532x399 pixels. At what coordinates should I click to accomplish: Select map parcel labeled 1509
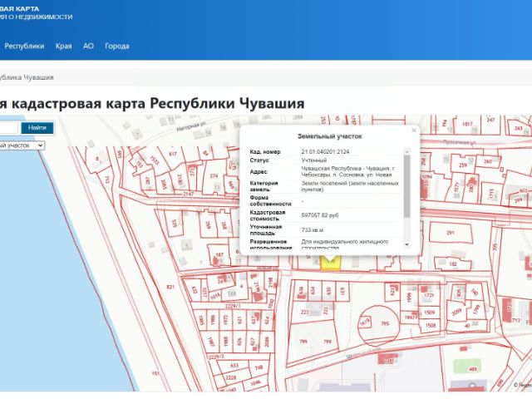tap(430, 313)
